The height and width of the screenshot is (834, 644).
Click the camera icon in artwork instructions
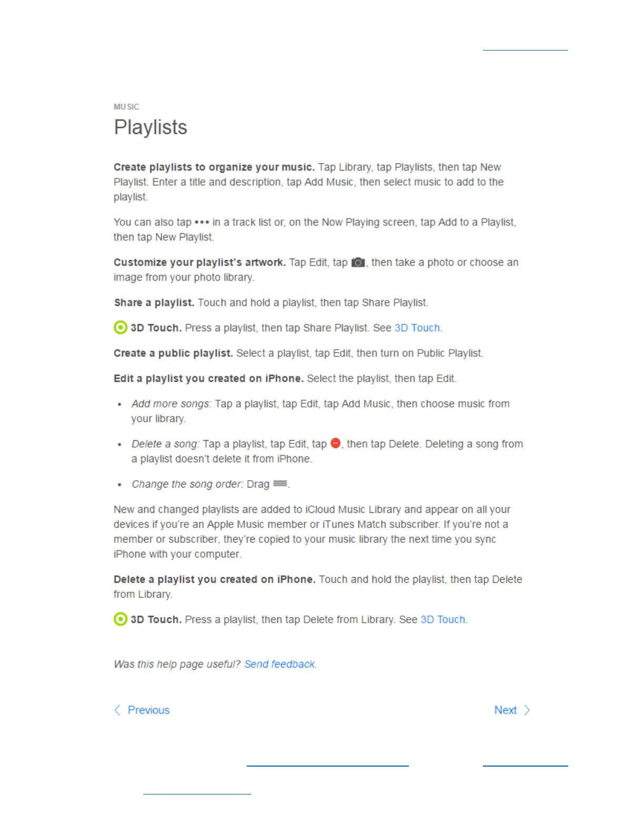tap(358, 262)
